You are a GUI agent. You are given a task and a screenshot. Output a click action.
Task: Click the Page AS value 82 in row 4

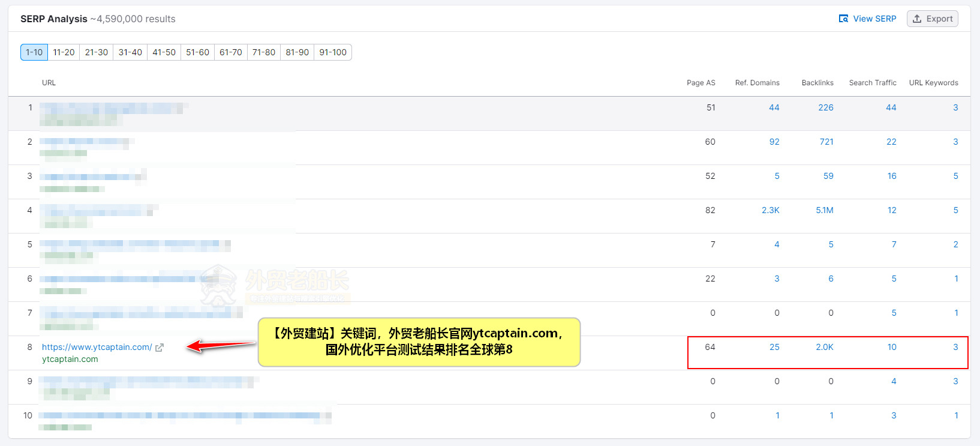click(710, 210)
